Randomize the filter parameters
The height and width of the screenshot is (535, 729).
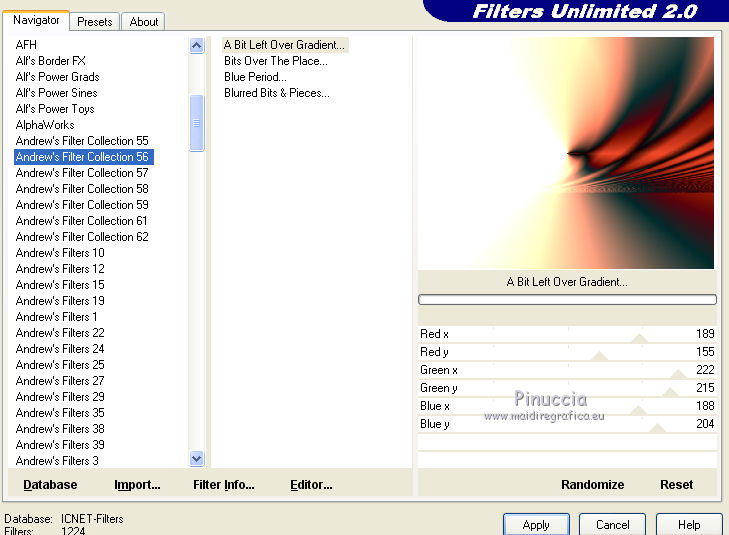[592, 485]
